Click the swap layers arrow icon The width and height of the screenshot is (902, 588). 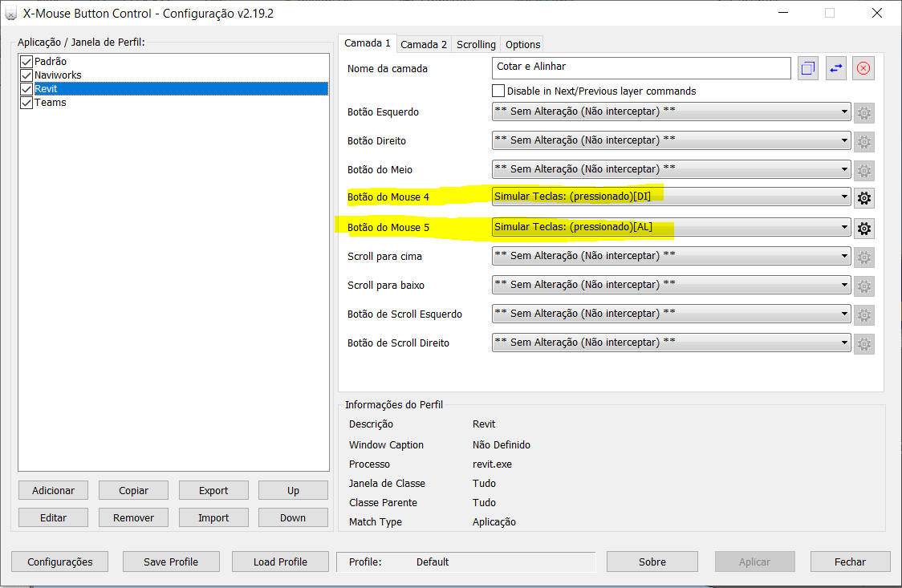tap(835, 68)
